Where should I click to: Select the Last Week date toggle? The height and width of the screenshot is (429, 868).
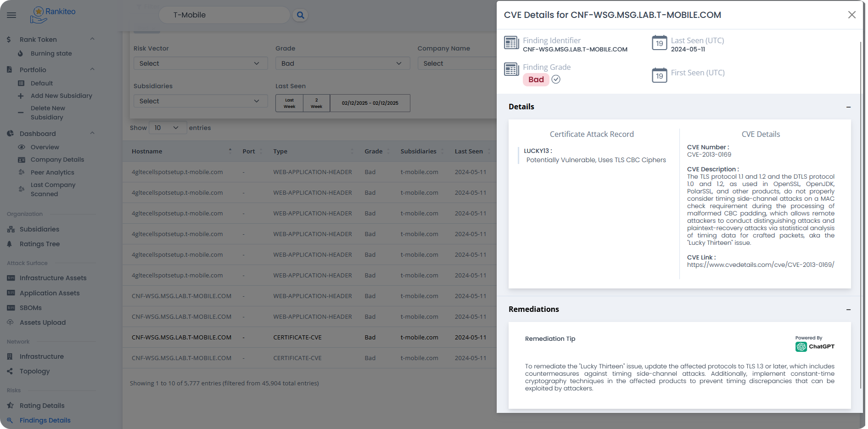[x=289, y=103]
